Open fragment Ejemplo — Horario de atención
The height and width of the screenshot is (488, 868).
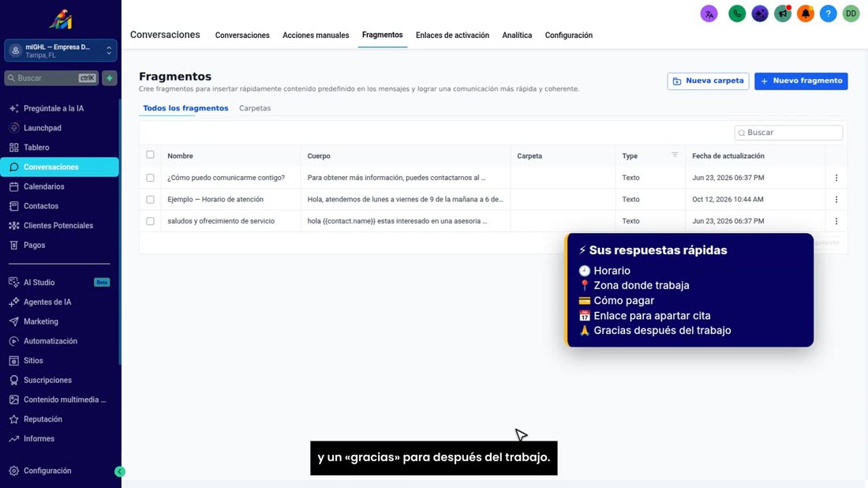point(215,200)
